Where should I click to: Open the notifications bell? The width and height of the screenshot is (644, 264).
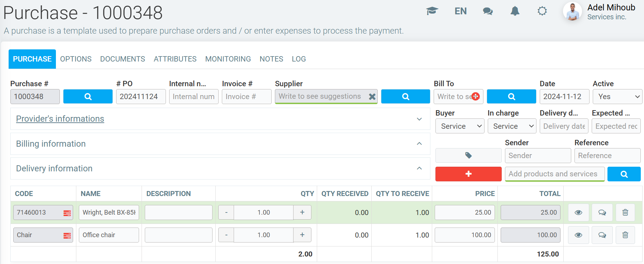(x=515, y=11)
